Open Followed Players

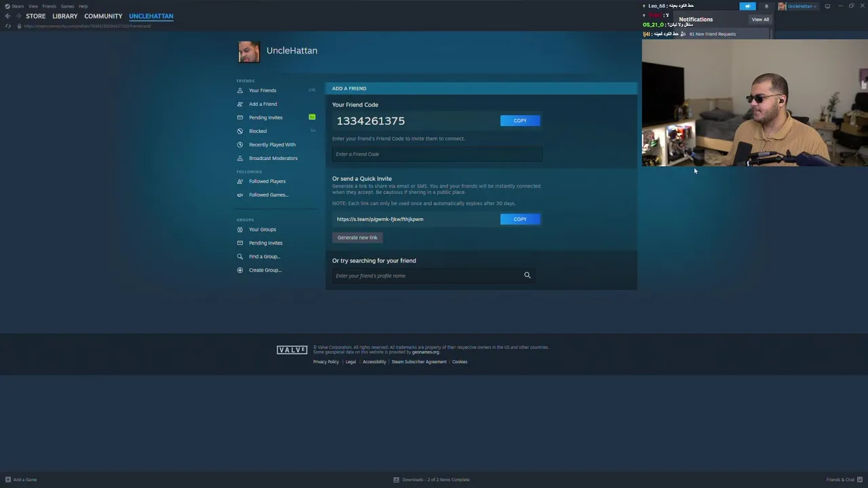tap(267, 182)
